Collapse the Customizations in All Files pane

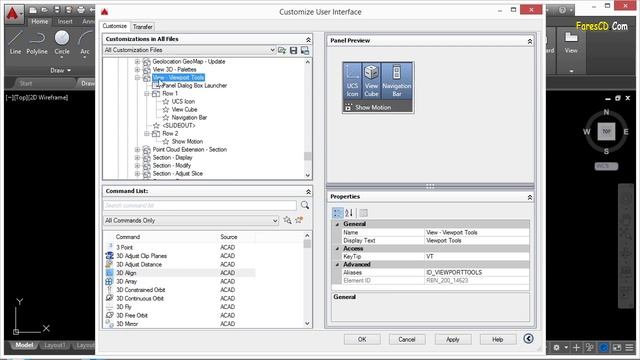(x=308, y=40)
